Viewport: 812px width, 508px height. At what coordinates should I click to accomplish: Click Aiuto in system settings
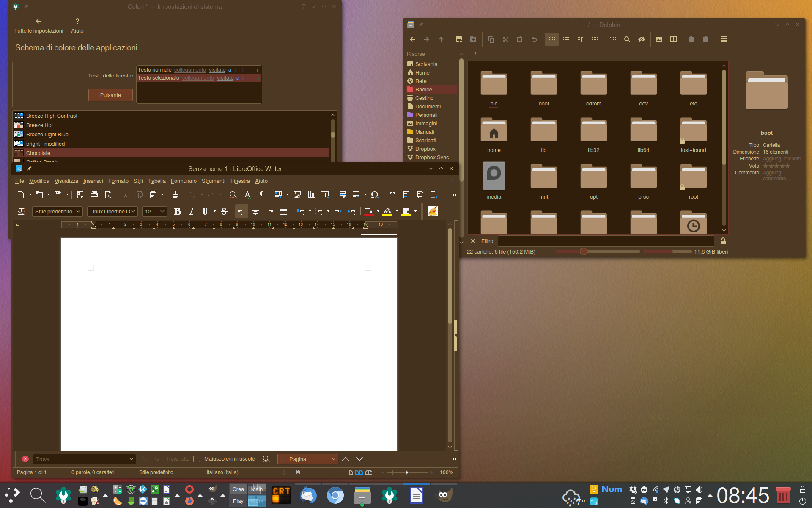click(x=77, y=25)
